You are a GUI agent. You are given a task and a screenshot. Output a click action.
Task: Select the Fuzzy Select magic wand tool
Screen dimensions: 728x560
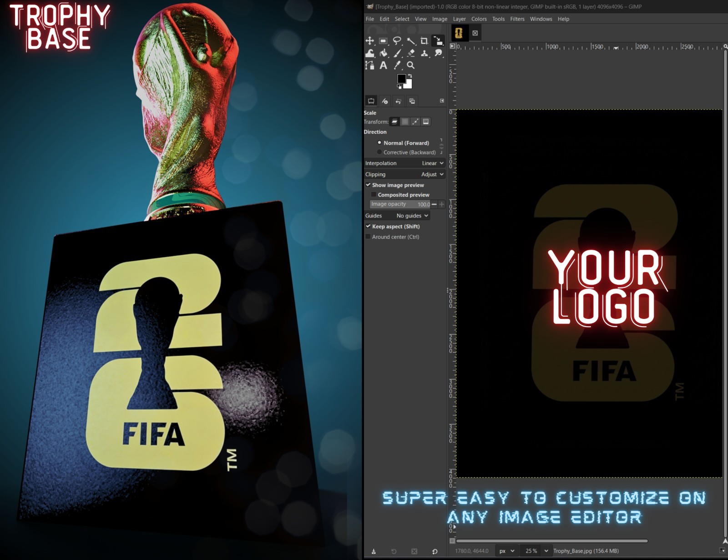coord(411,41)
